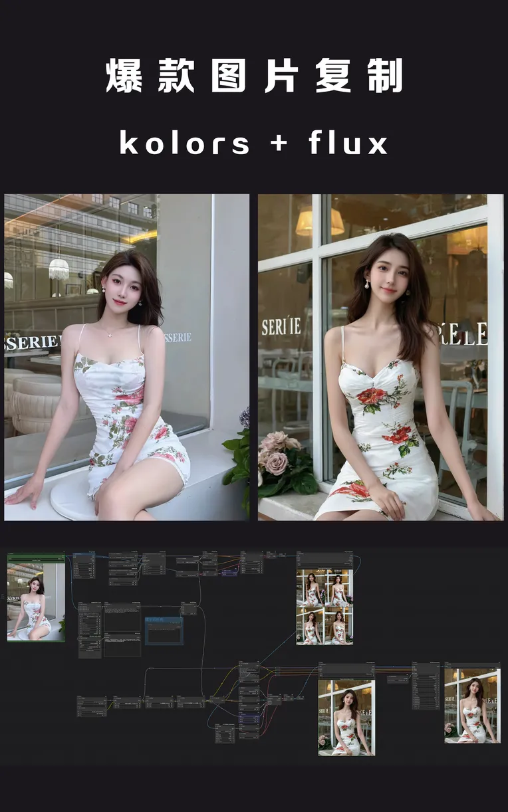This screenshot has height=812, width=508.
Task: Select the green image-loader node's input photo
Action: click(x=36, y=602)
